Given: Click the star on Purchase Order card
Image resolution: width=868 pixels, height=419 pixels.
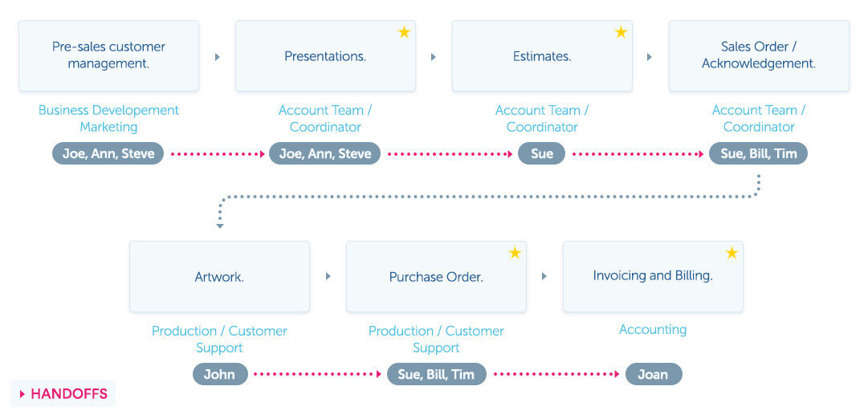Looking at the screenshot, I should (x=515, y=253).
